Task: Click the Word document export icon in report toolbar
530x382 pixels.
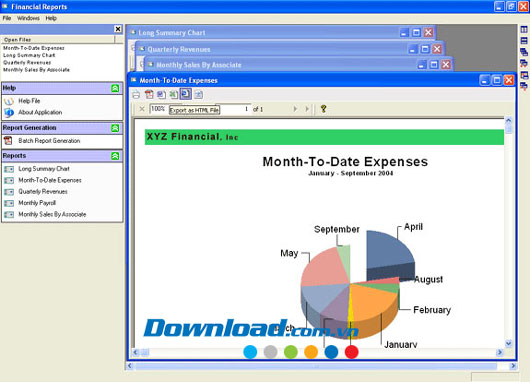Action: pos(161,95)
